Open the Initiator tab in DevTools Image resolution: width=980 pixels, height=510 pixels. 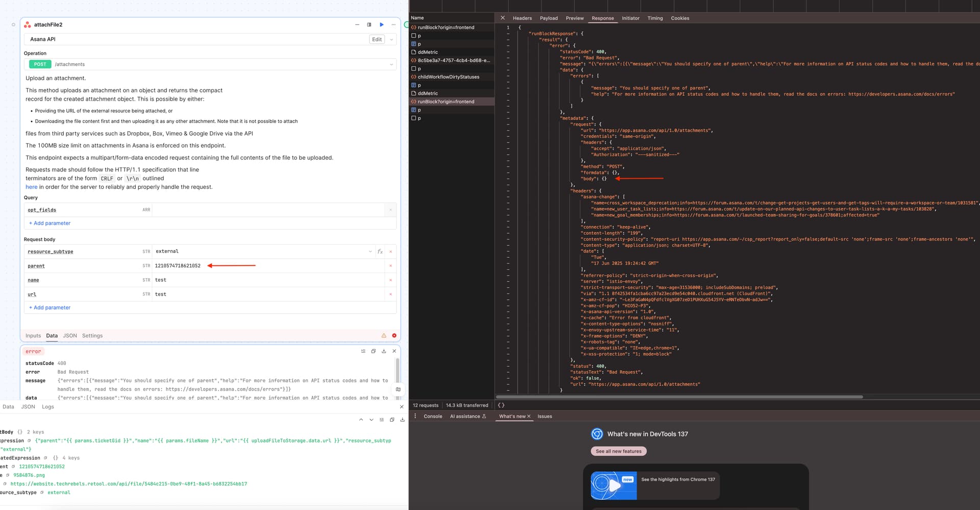(630, 18)
